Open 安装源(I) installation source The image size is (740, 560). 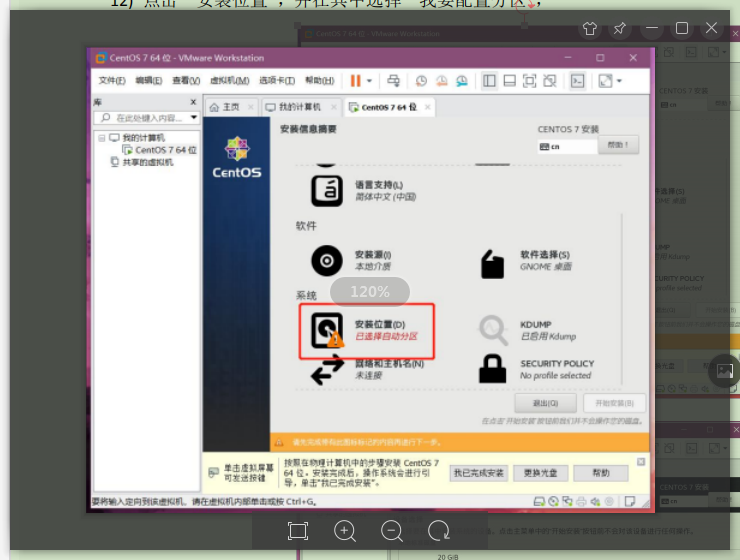[x=352, y=260]
